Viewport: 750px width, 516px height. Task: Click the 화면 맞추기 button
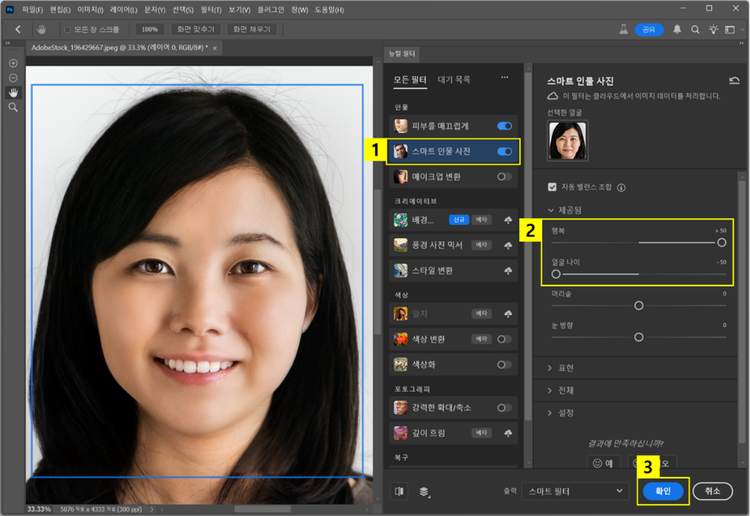(x=196, y=30)
